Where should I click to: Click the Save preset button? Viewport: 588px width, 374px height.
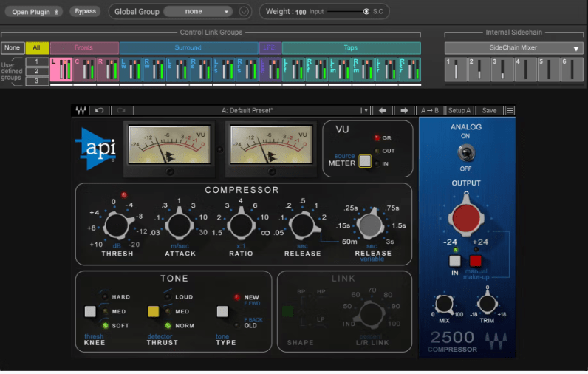(489, 110)
